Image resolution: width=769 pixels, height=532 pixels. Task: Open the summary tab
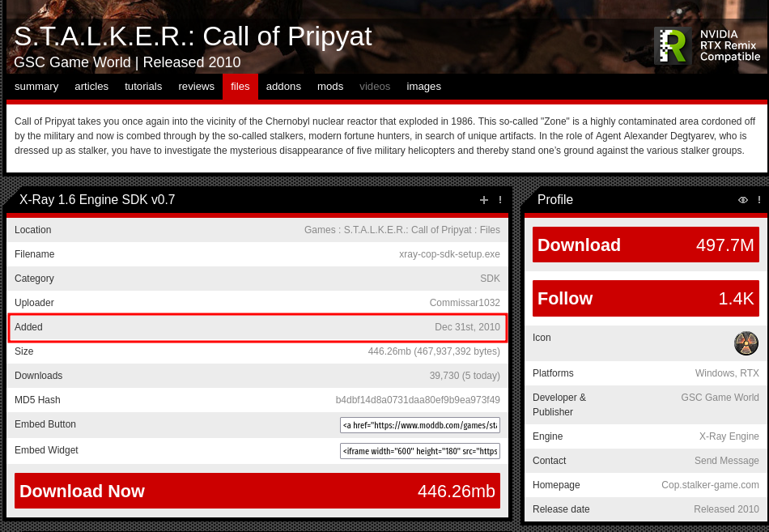pyautogui.click(x=36, y=87)
